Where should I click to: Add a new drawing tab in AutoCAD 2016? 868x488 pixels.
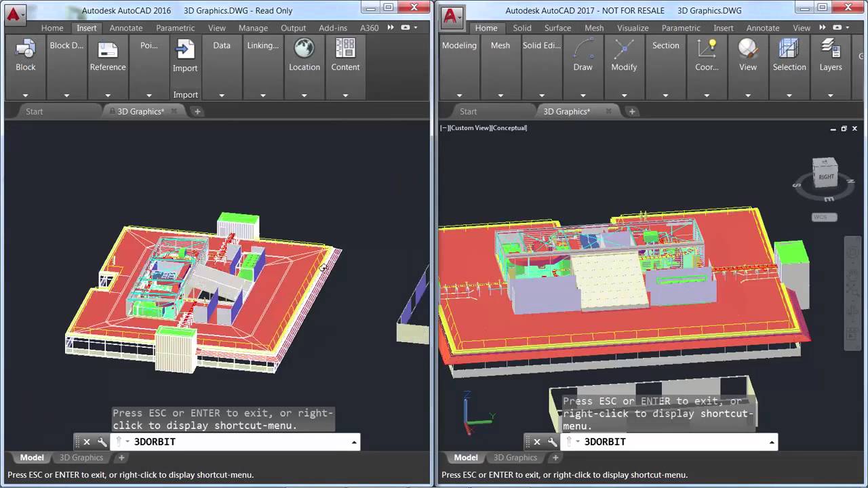(x=197, y=111)
